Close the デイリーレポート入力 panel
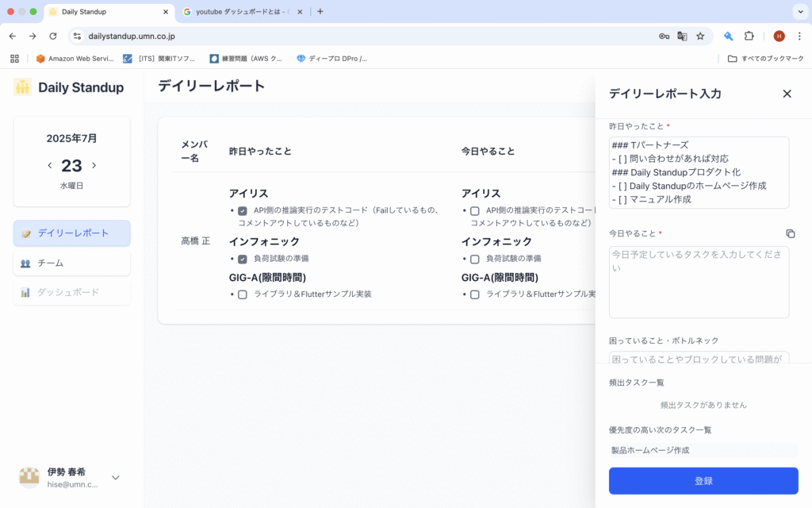Viewport: 812px width, 508px height. tap(787, 94)
